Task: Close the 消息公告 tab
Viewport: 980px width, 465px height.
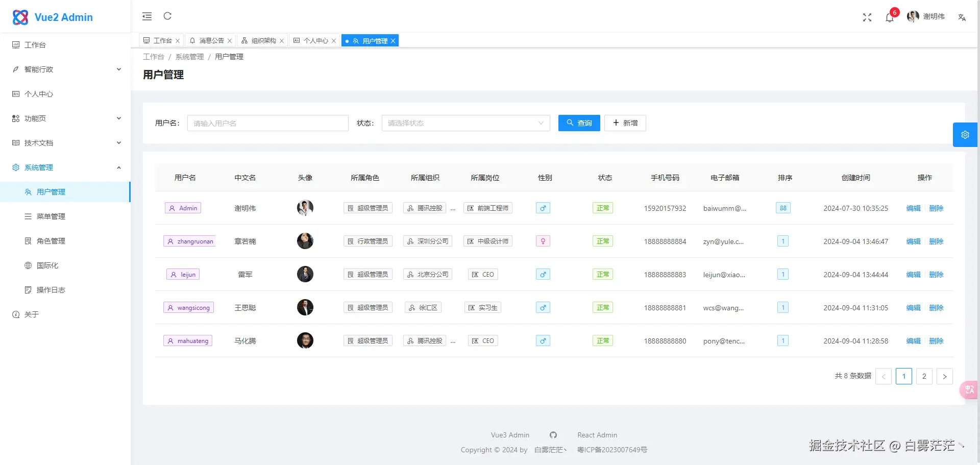Action: [x=230, y=41]
